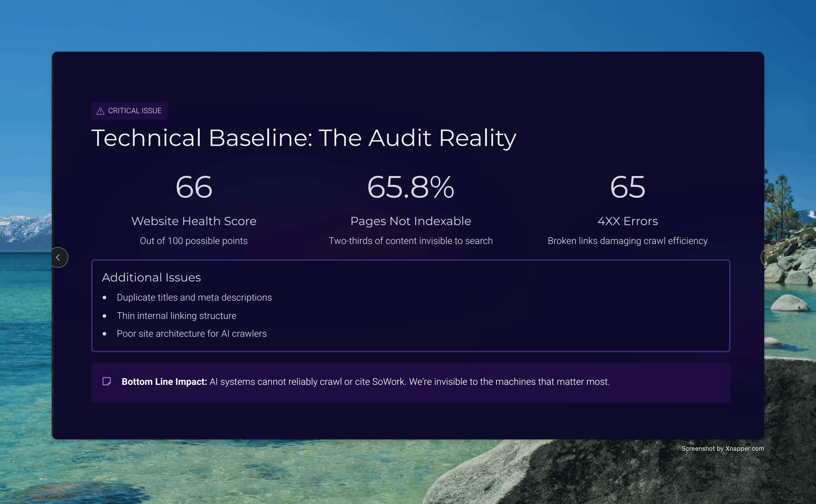The height and width of the screenshot is (504, 816).
Task: Click the partially visible next slide button
Action: pos(763,257)
